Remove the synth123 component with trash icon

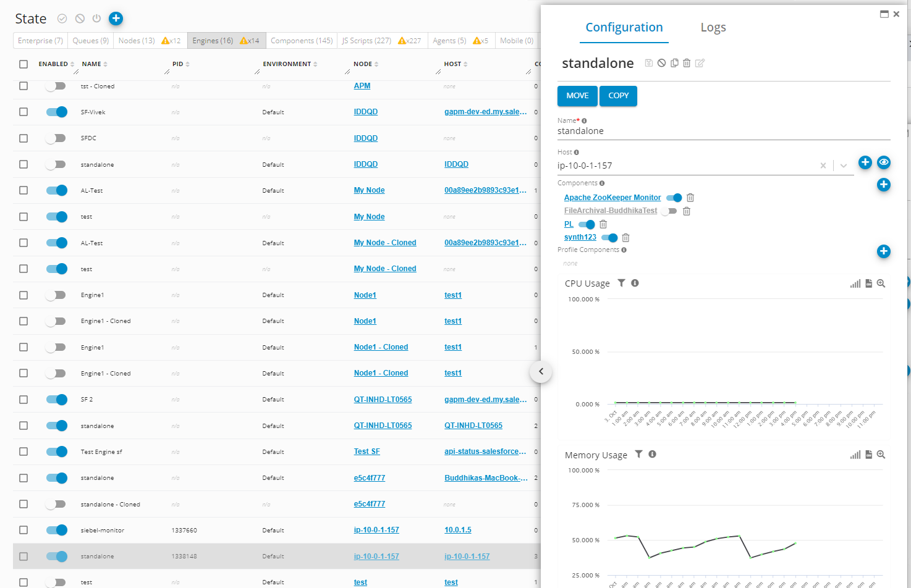625,238
